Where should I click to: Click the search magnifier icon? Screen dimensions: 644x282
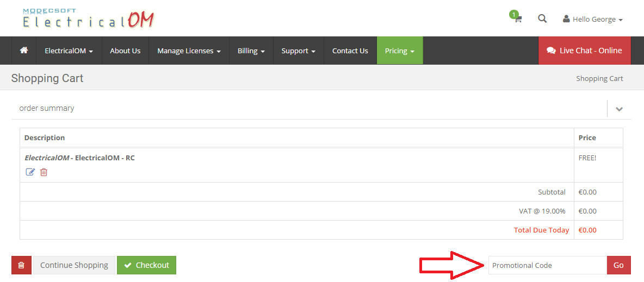[542, 19]
